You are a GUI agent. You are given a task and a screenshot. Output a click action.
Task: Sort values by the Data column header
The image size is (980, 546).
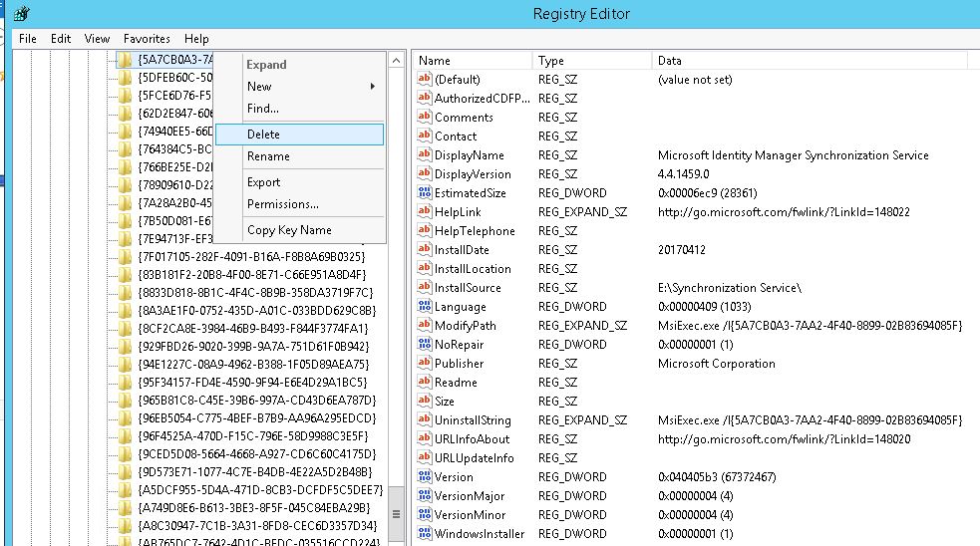810,61
